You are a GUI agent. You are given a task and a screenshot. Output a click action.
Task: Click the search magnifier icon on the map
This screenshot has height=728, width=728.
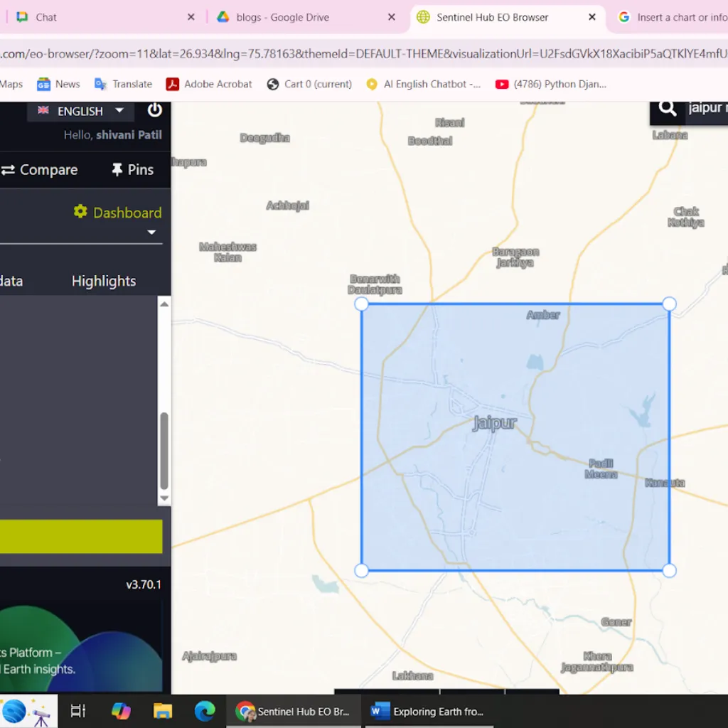click(x=666, y=108)
